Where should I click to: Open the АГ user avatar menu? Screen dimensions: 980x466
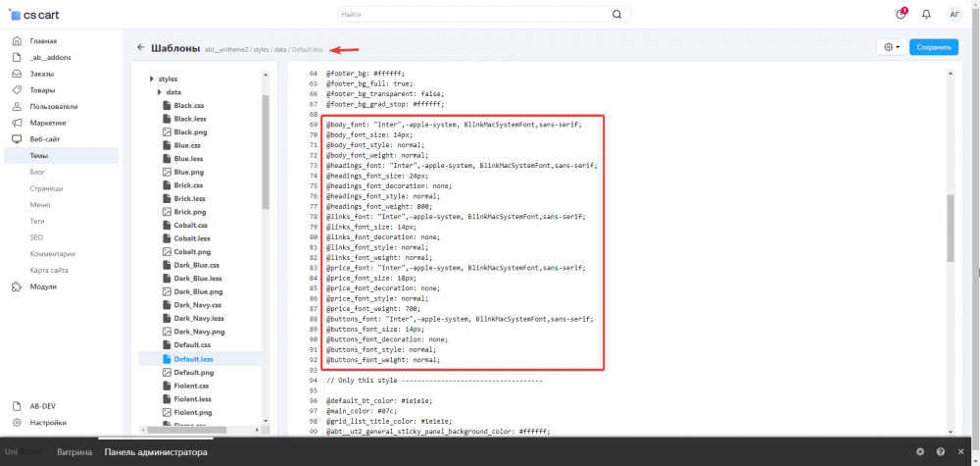click(954, 15)
